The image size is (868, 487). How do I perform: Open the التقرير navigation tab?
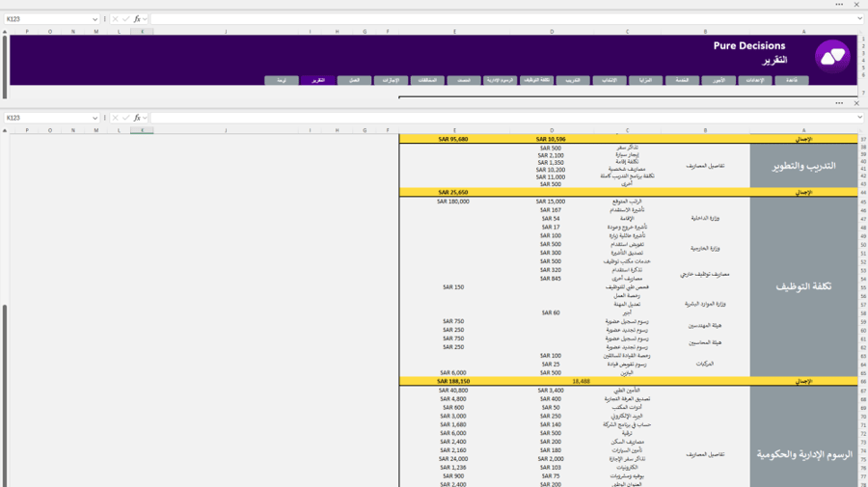(317, 80)
